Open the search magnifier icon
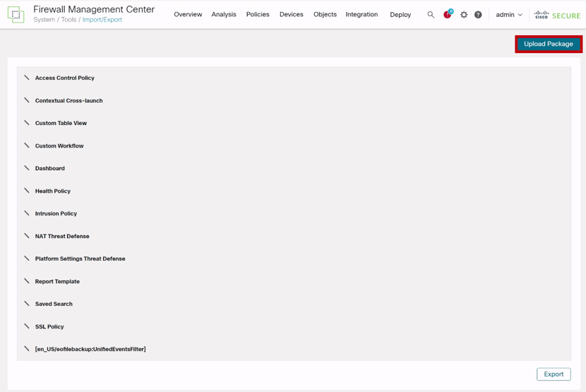Viewport: 586px width, 392px height. pyautogui.click(x=431, y=15)
